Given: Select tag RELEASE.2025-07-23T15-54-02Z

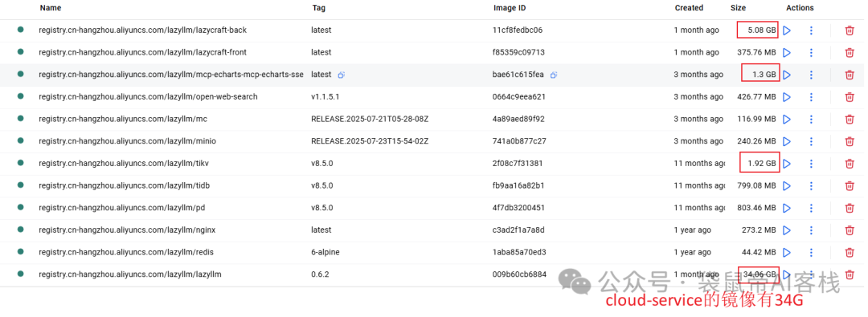Looking at the screenshot, I should [370, 141].
